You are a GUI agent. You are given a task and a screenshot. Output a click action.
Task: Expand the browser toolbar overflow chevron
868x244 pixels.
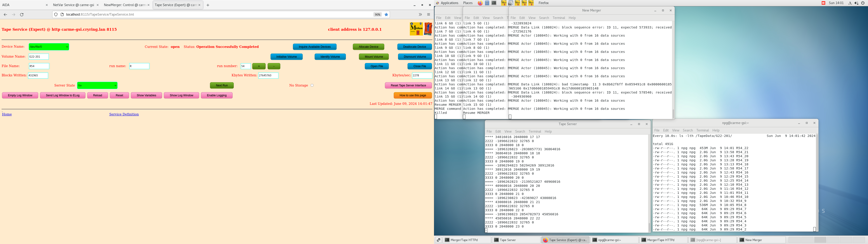click(420, 14)
